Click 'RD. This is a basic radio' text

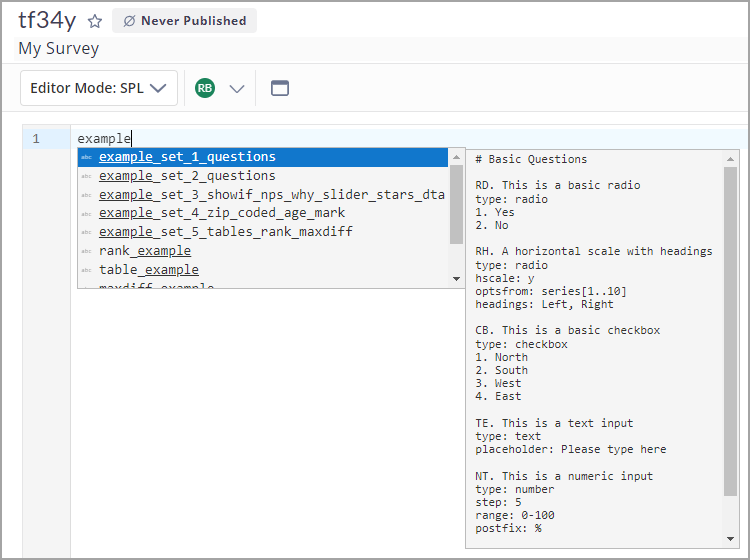pyautogui.click(x=558, y=185)
